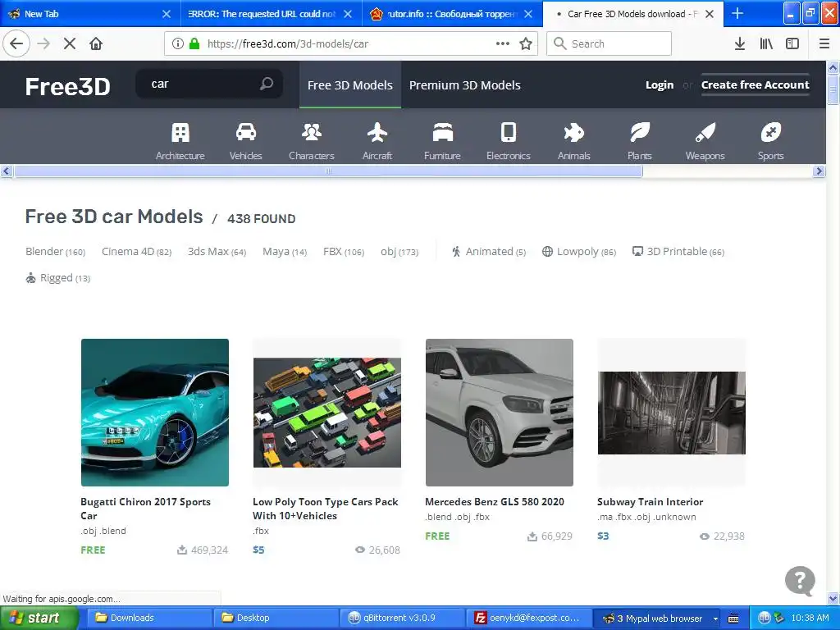Browse the Weapons category

point(705,141)
